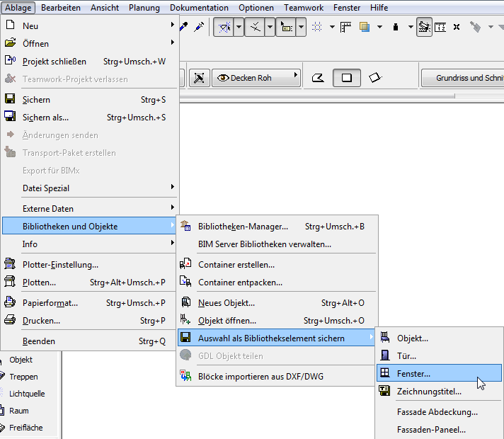Open the Optionen menu
Screen dimensions: 504x439
pyautogui.click(x=256, y=7)
